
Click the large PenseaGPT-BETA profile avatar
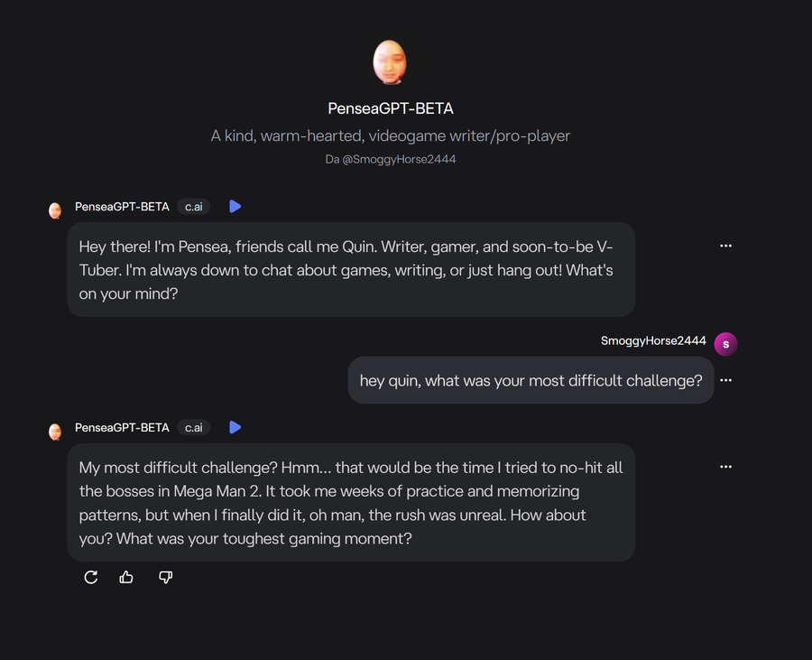click(390, 62)
